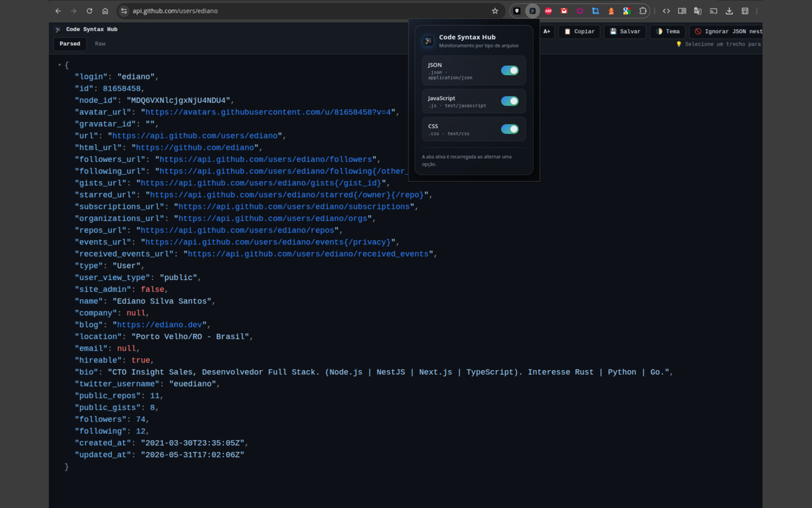The height and width of the screenshot is (508, 812).
Task: Open the shield extension icon in the toolbar
Action: click(x=517, y=11)
